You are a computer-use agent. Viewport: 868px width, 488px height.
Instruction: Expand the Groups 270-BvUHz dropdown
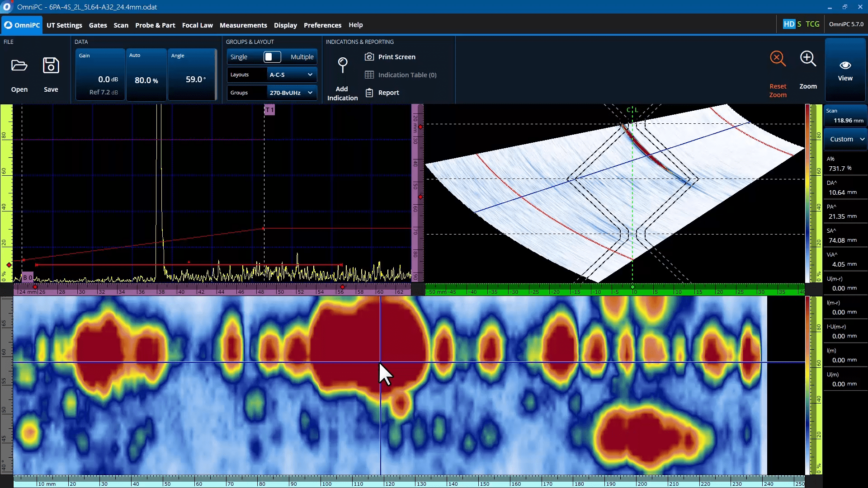pos(292,93)
